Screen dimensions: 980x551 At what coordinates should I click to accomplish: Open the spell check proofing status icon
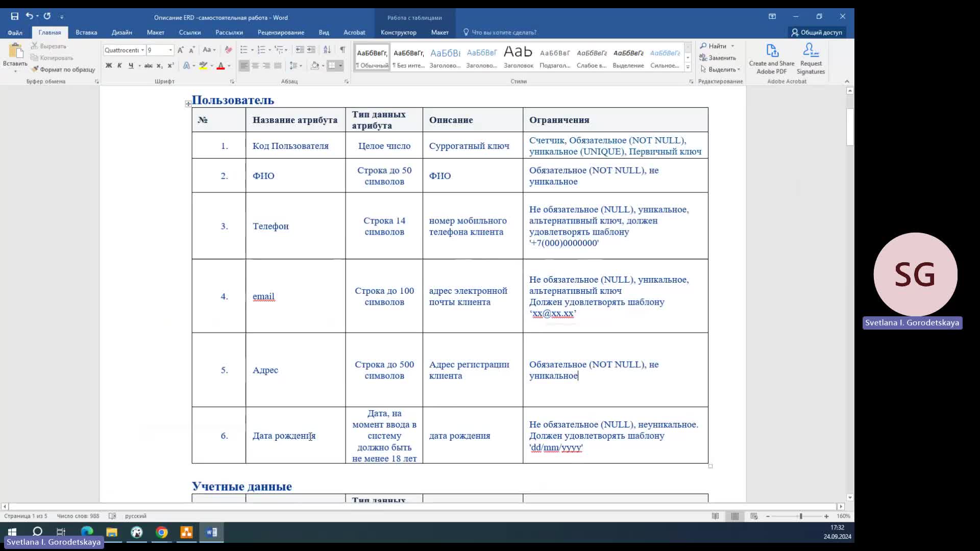tap(112, 516)
